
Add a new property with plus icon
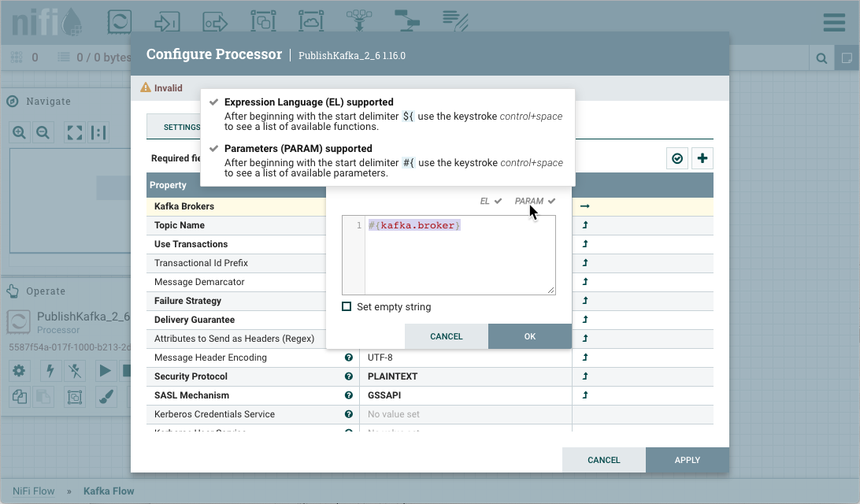point(702,158)
